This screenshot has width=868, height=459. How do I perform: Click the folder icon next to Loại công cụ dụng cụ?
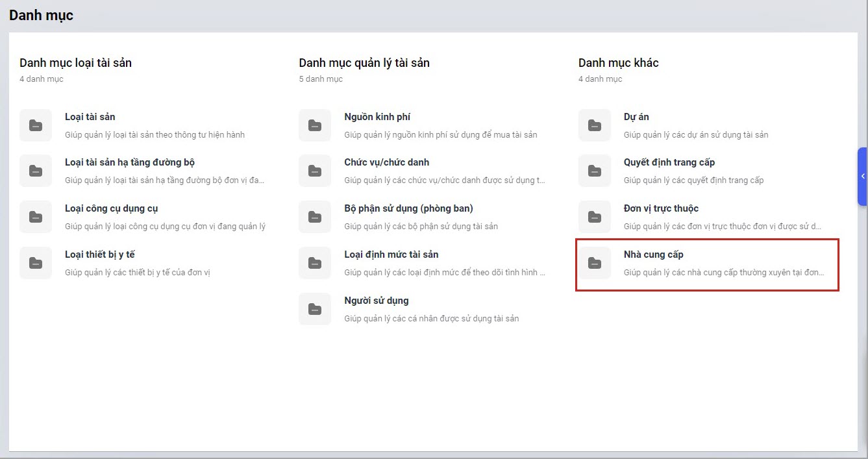36,217
